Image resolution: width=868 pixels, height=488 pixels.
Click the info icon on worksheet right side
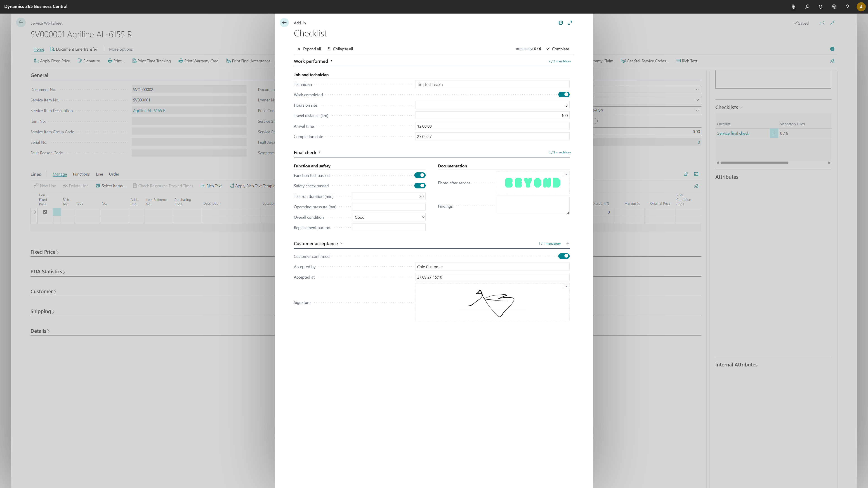(x=832, y=49)
